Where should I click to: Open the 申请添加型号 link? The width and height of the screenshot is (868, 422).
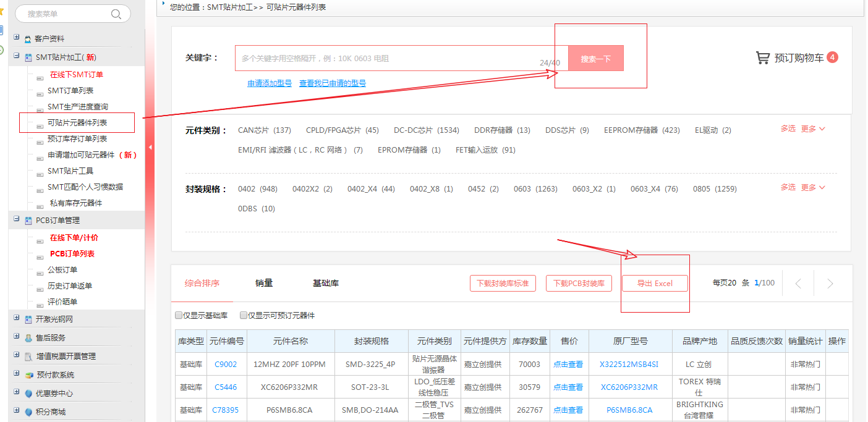(270, 83)
